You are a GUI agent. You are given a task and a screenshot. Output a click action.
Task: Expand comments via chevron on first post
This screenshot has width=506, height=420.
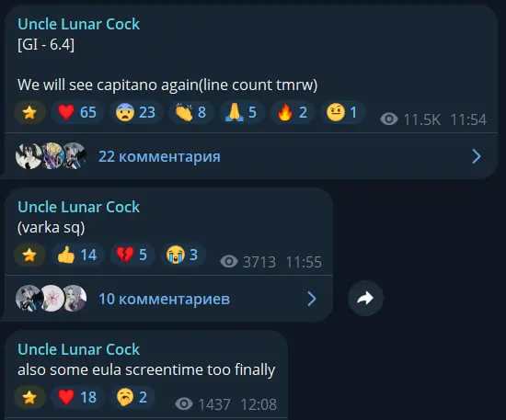(477, 156)
